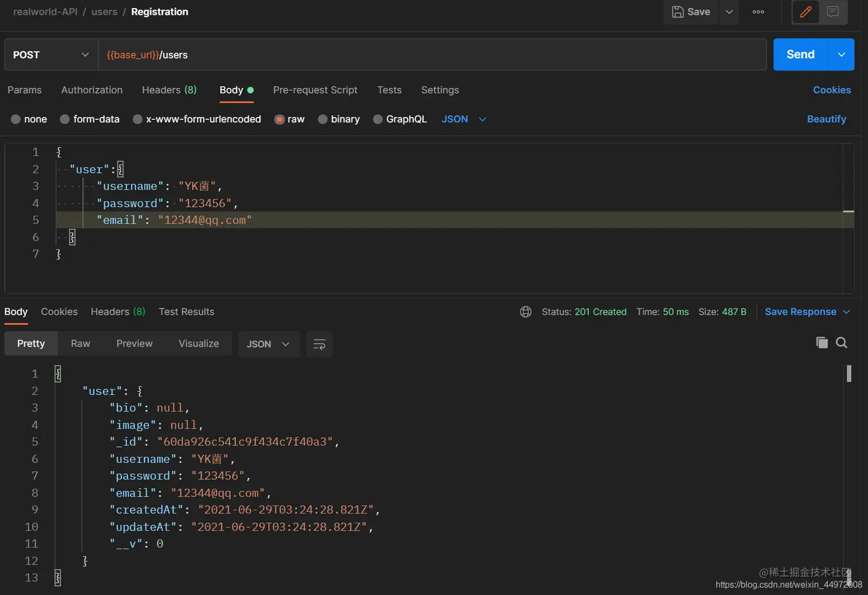This screenshot has width=868, height=595.
Task: Open the Test Results tab
Action: click(x=187, y=312)
